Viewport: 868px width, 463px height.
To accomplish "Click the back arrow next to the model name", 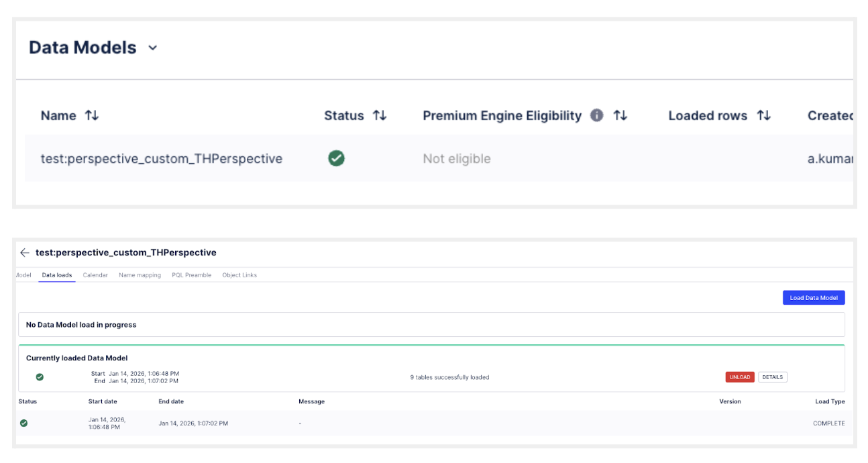I will pyautogui.click(x=25, y=253).
